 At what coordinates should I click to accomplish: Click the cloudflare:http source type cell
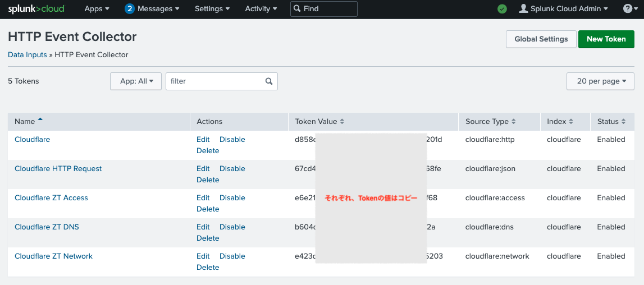(x=490, y=140)
